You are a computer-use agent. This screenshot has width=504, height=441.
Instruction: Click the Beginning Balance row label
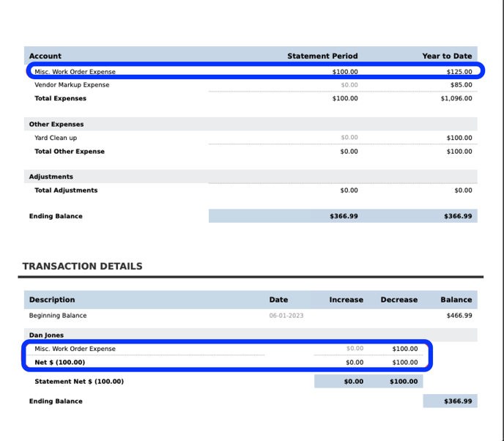58,316
